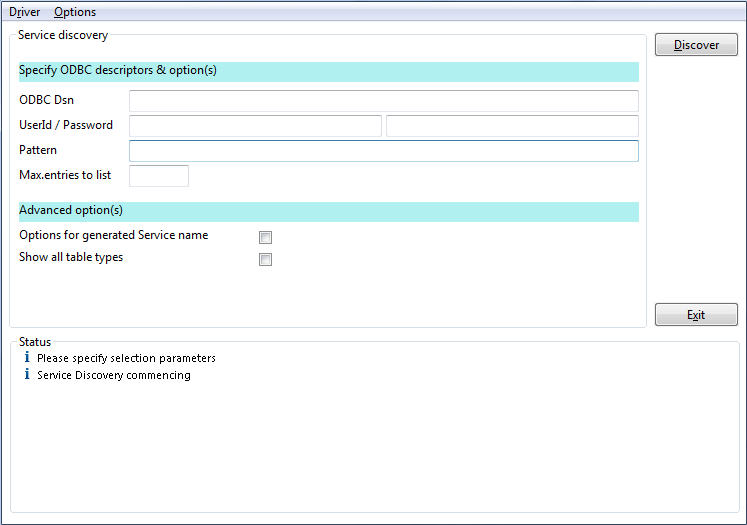Click the 'UserId / Password' label
The height and width of the screenshot is (525, 747).
tap(66, 125)
